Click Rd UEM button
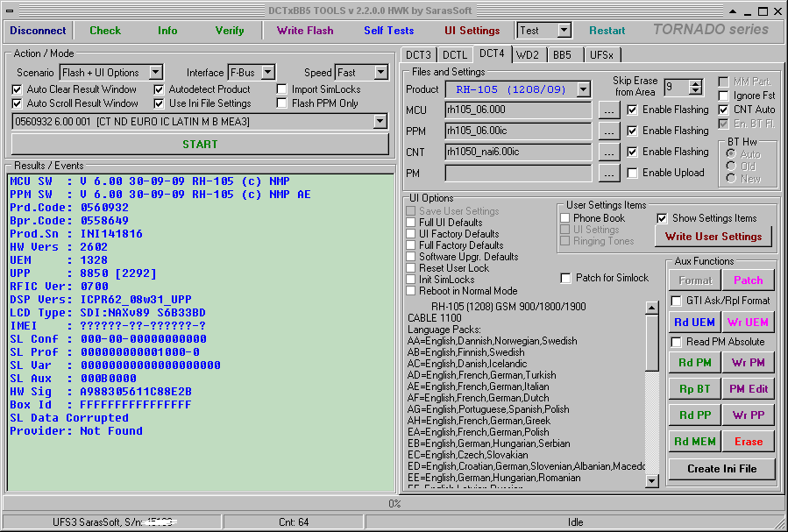Screen dimensions: 788x532 pyautogui.click(x=694, y=323)
